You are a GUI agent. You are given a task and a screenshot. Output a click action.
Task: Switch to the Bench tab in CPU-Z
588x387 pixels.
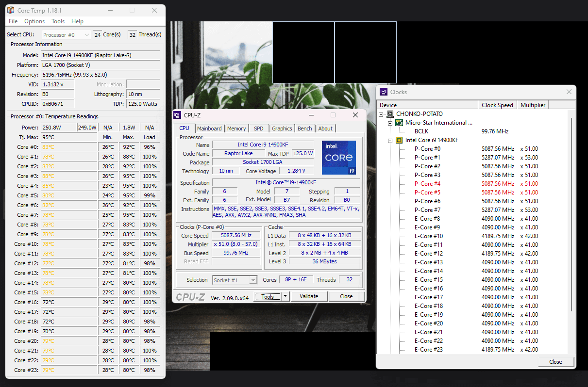tap(305, 129)
